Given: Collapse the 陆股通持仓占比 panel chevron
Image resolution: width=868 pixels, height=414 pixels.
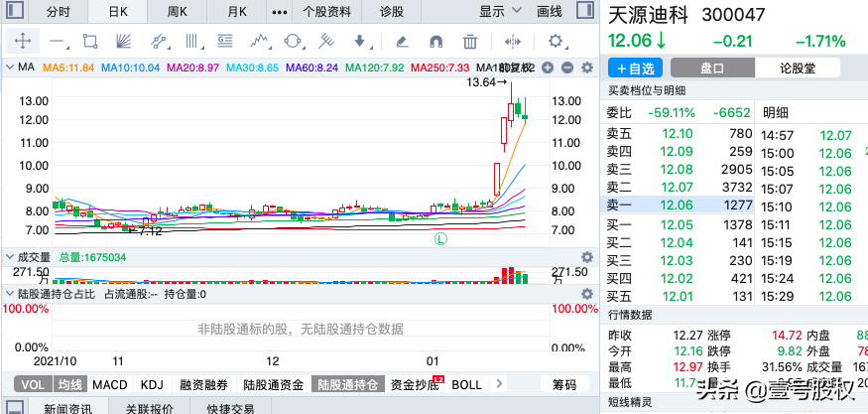Looking at the screenshot, I should tap(9, 294).
